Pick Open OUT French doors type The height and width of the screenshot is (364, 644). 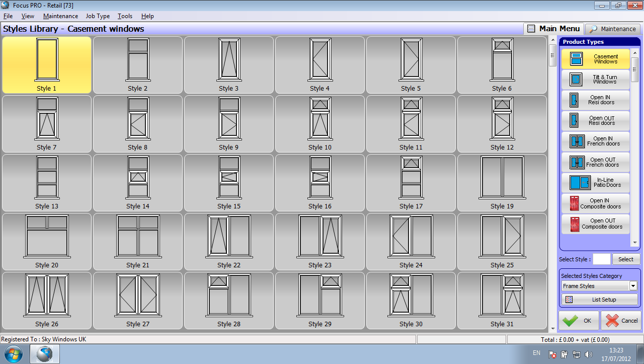595,162
